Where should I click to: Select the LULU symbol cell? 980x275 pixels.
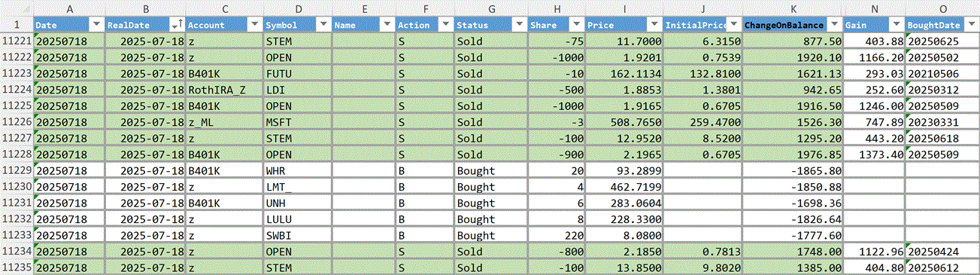(297, 219)
